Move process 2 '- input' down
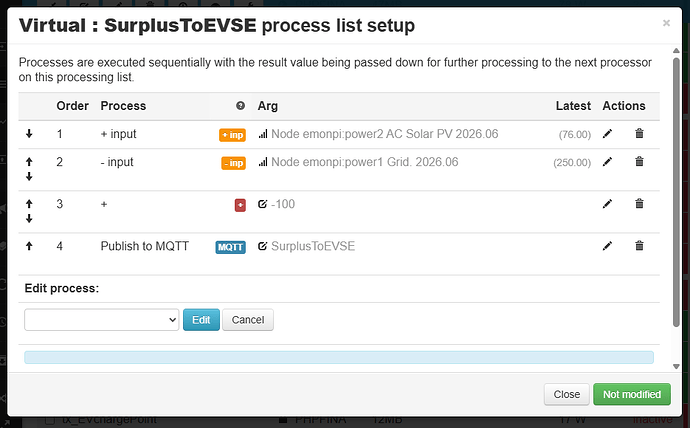690x428 pixels. click(29, 176)
